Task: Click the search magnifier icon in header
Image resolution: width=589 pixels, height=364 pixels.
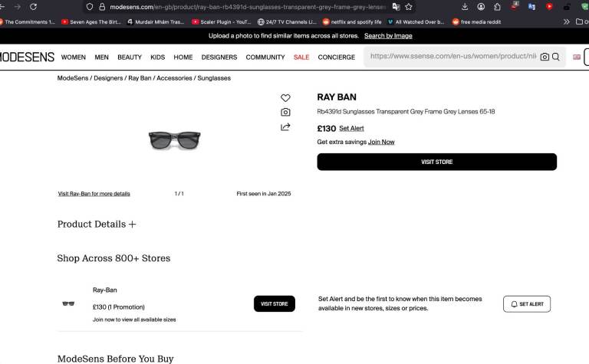Action: tap(556, 57)
